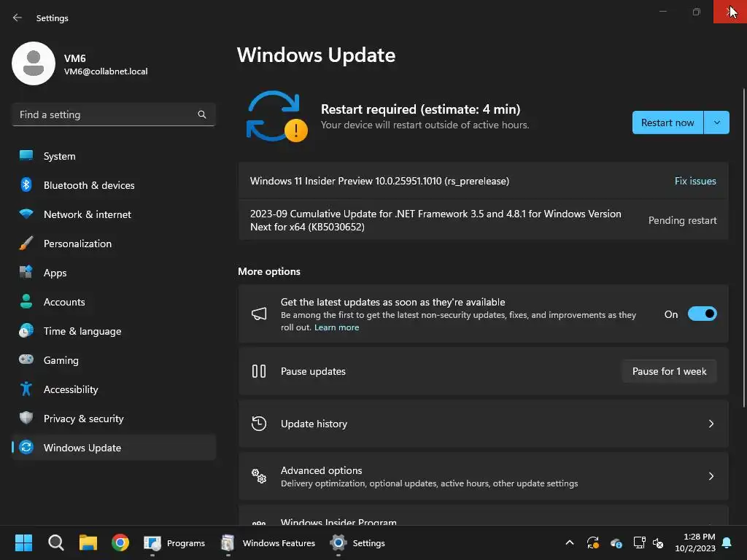This screenshot has width=747, height=560.
Task: Open File Explorer from taskbar
Action: [x=88, y=542]
